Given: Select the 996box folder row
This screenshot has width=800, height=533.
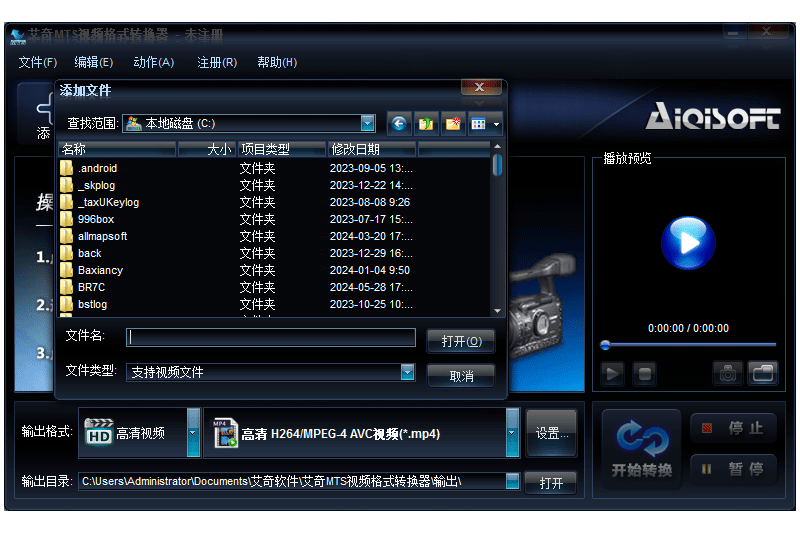Looking at the screenshot, I should tap(274, 219).
